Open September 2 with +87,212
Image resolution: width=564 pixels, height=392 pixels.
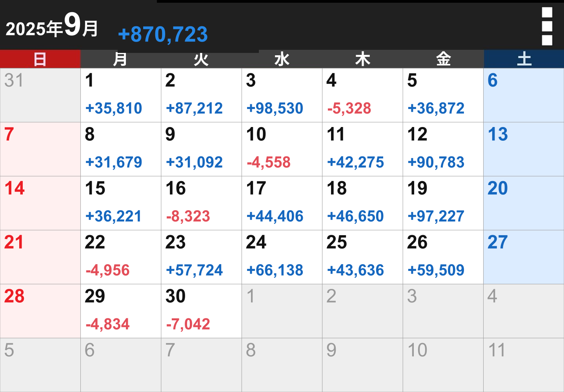202,95
